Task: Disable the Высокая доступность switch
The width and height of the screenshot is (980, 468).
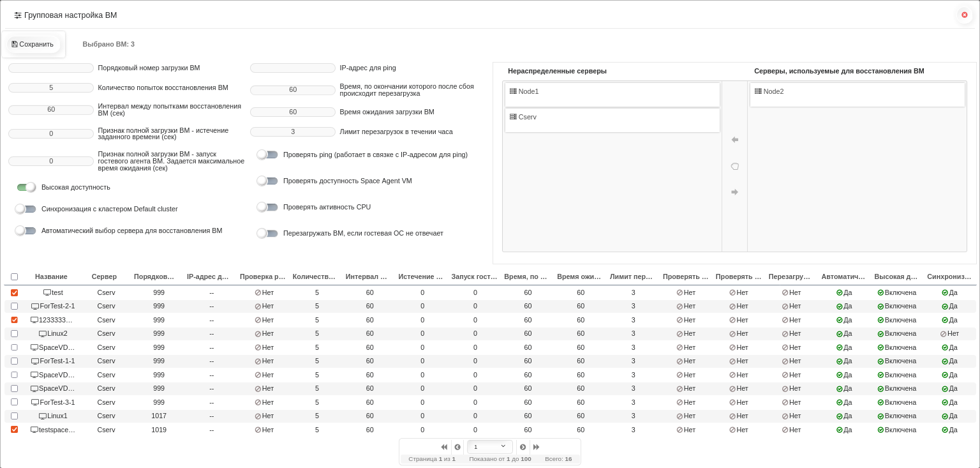Action: (26, 187)
